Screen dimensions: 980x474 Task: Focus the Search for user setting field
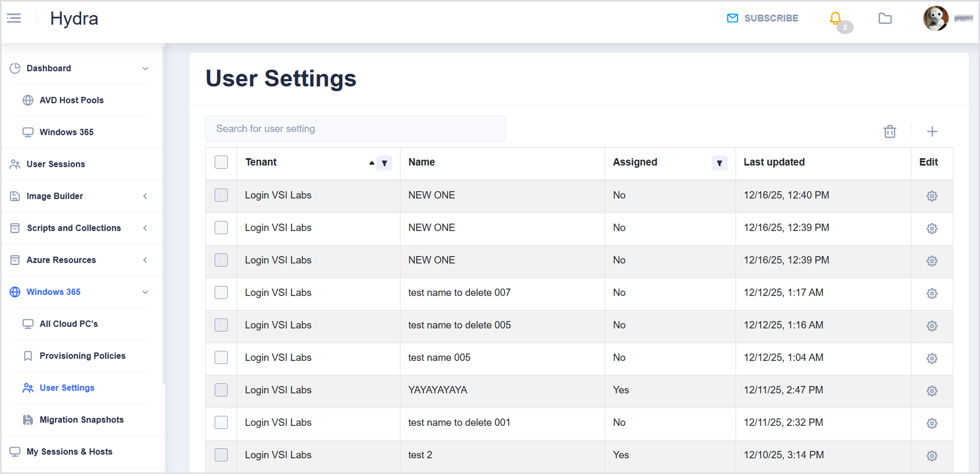(355, 129)
